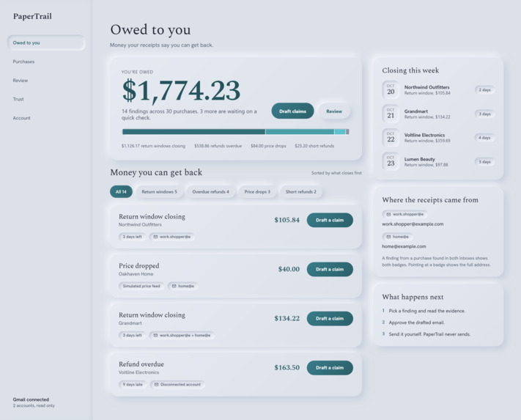Click mail icon in receipts work.shopper@e badge

click(388, 214)
